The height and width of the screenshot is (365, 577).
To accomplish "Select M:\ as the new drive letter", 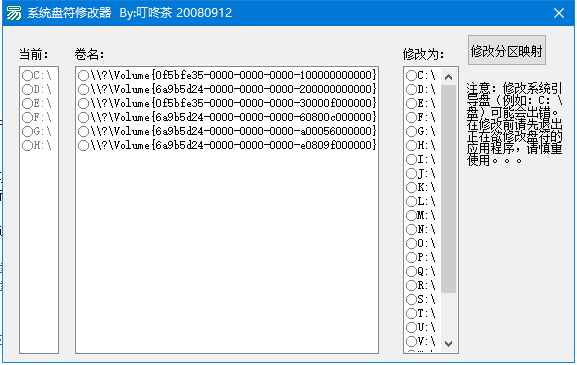I will [x=421, y=215].
